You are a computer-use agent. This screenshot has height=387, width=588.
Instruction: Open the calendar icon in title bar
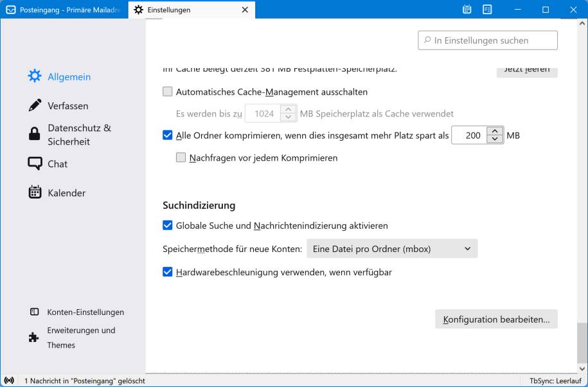point(467,10)
